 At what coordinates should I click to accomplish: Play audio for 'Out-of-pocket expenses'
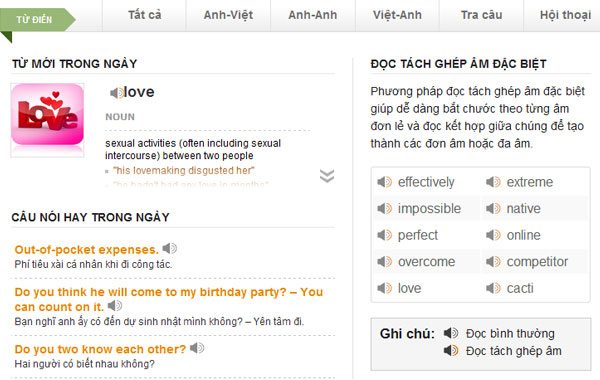point(170,249)
